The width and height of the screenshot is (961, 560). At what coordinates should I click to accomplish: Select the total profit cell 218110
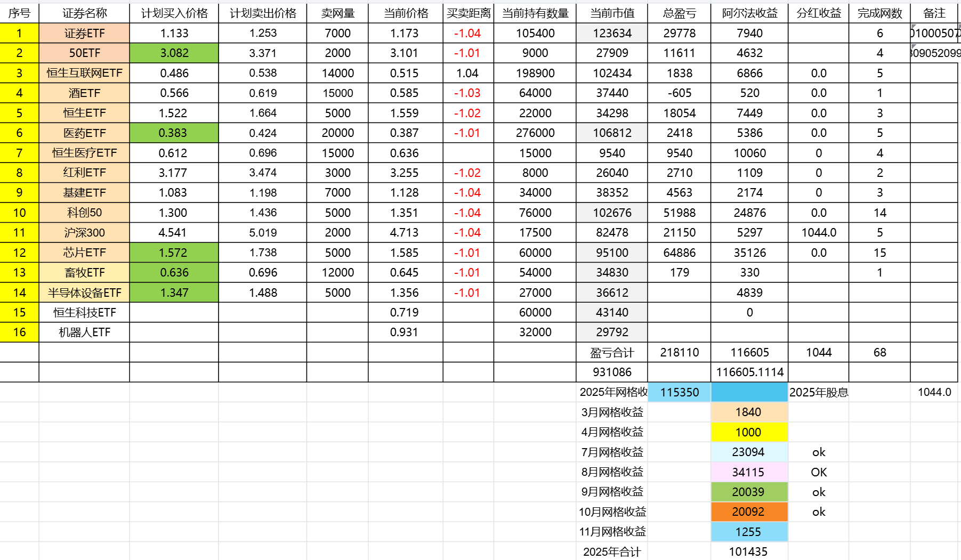pyautogui.click(x=679, y=352)
